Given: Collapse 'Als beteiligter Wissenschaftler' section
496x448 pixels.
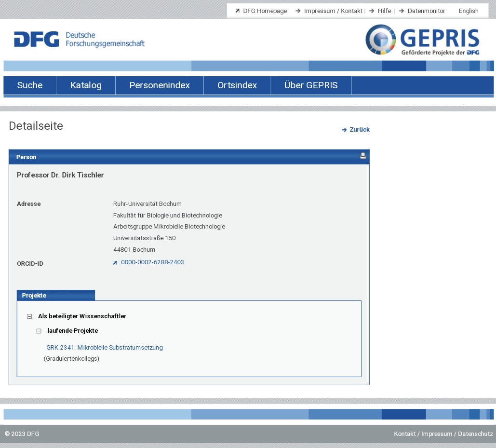Looking at the screenshot, I should click(29, 316).
